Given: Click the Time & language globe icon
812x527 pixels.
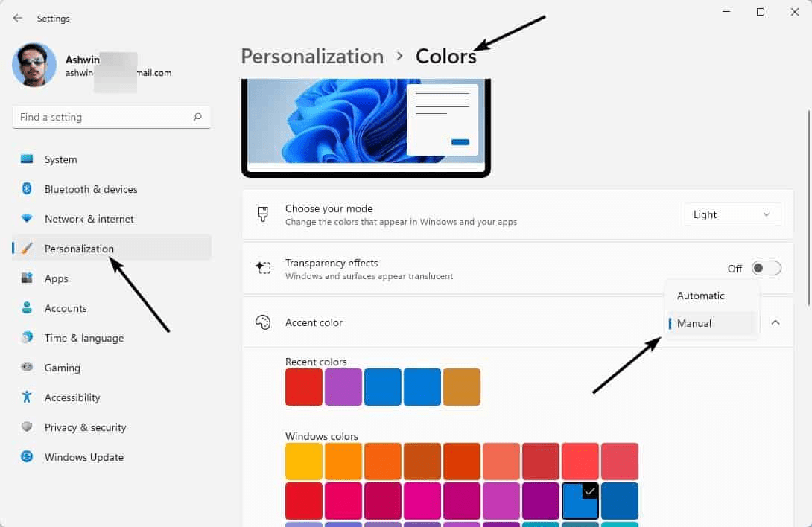Looking at the screenshot, I should 28,338.
